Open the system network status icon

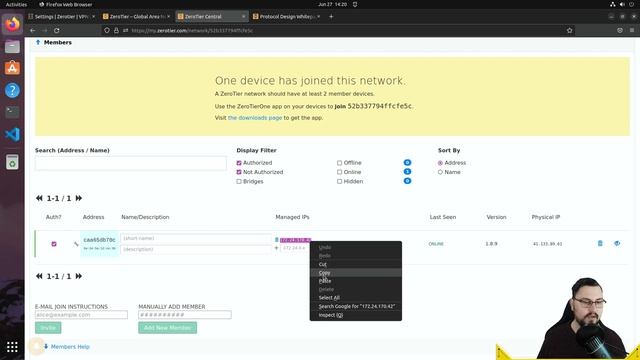point(613,4)
